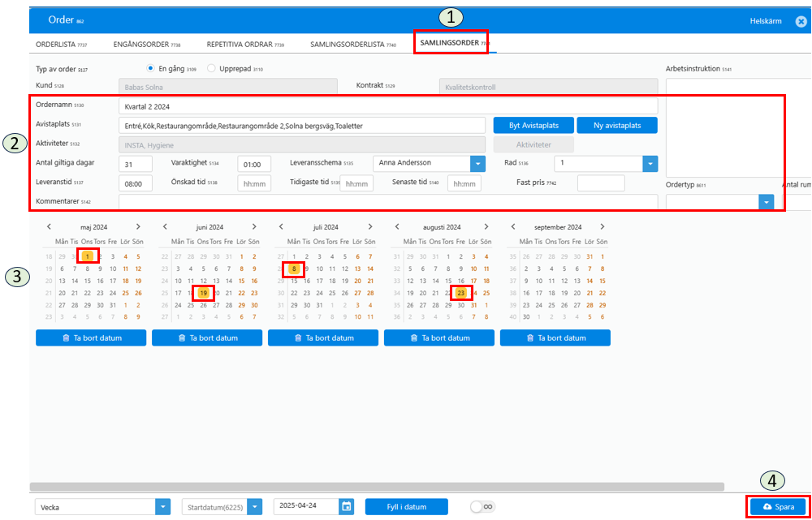Select highlighted day 19 in juni 2024
This screenshot has width=812, height=520.
[204, 293]
